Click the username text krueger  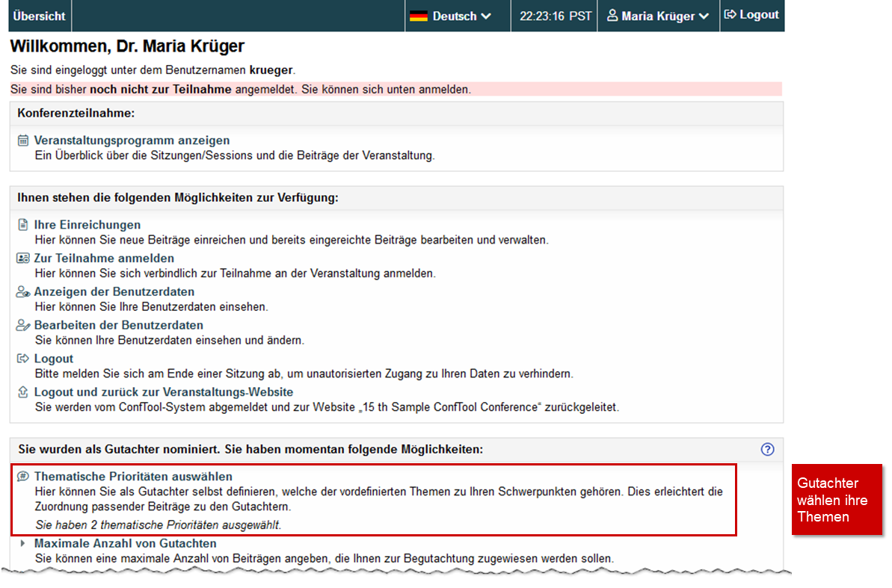click(271, 70)
